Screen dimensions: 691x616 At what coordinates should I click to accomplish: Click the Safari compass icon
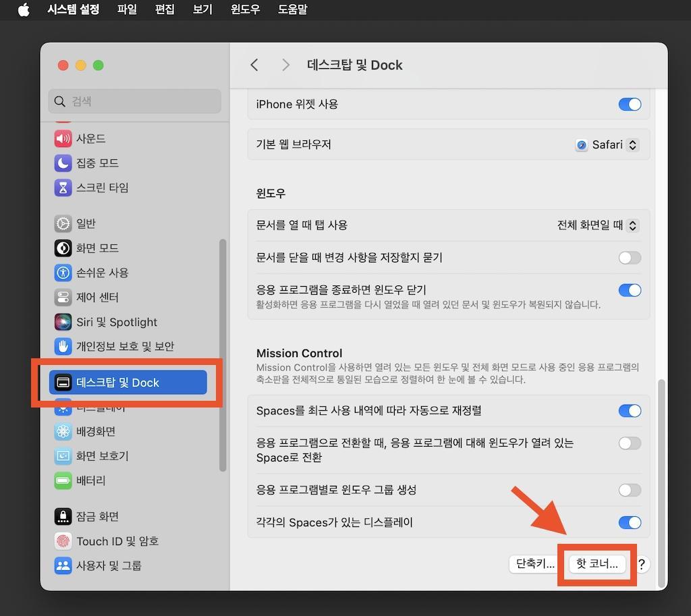[x=582, y=145]
